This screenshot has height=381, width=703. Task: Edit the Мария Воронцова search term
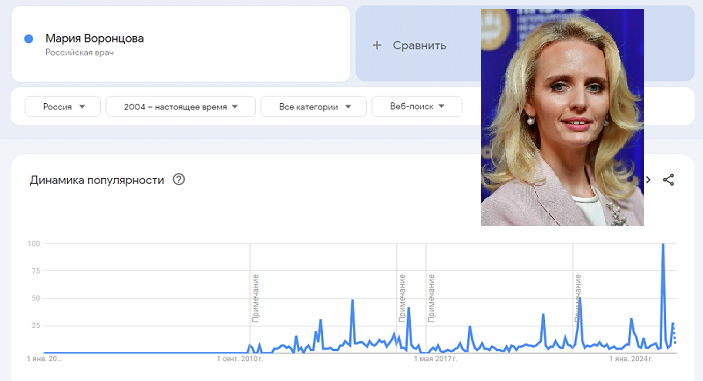click(95, 39)
